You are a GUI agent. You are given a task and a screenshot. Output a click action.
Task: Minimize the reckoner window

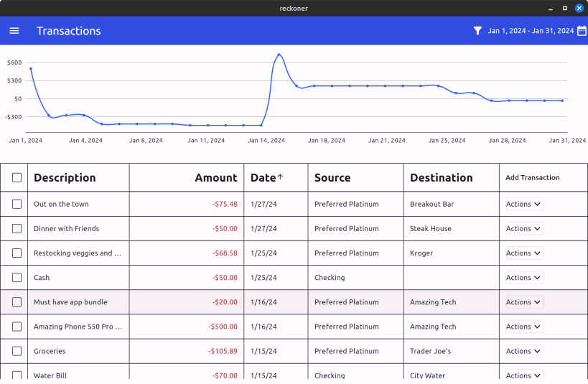[x=551, y=9]
